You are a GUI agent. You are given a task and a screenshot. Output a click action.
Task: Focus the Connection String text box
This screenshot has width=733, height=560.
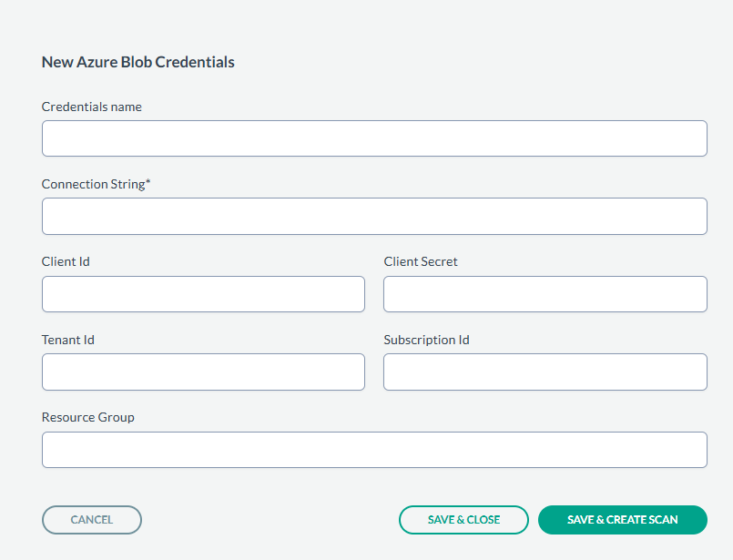pyautogui.click(x=374, y=217)
